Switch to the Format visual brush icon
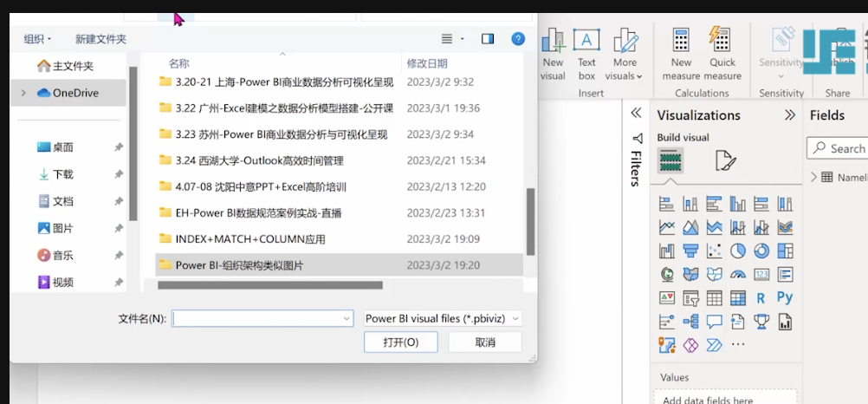 tap(726, 160)
